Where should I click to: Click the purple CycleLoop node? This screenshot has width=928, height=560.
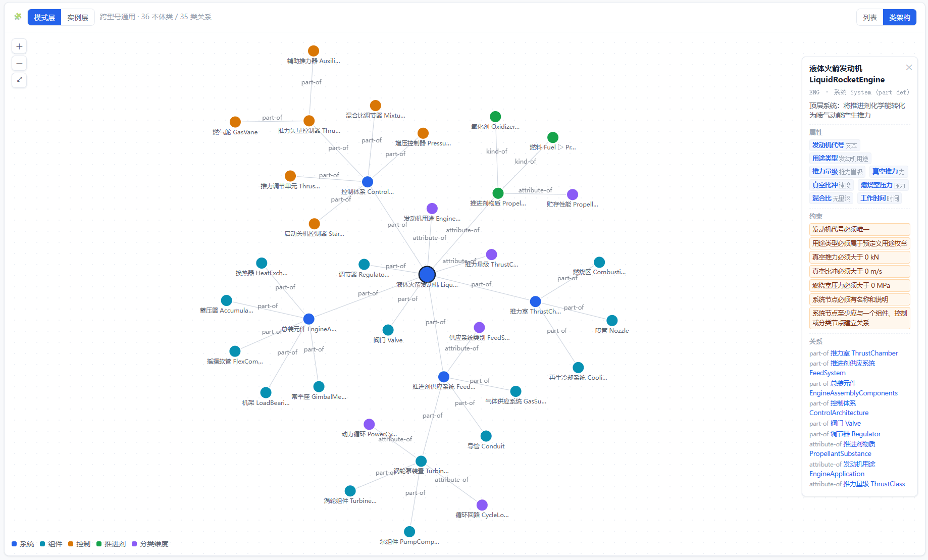[x=482, y=505]
